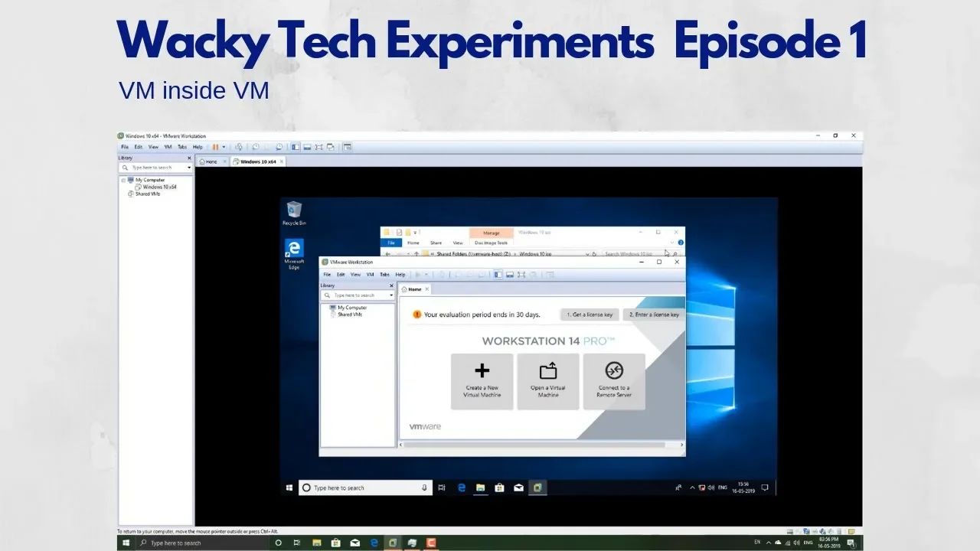
Task: Close the inner Library panel
Action: click(x=391, y=285)
